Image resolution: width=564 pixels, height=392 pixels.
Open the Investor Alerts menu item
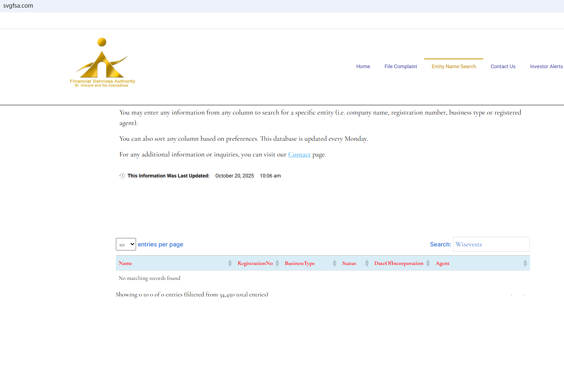(x=546, y=67)
